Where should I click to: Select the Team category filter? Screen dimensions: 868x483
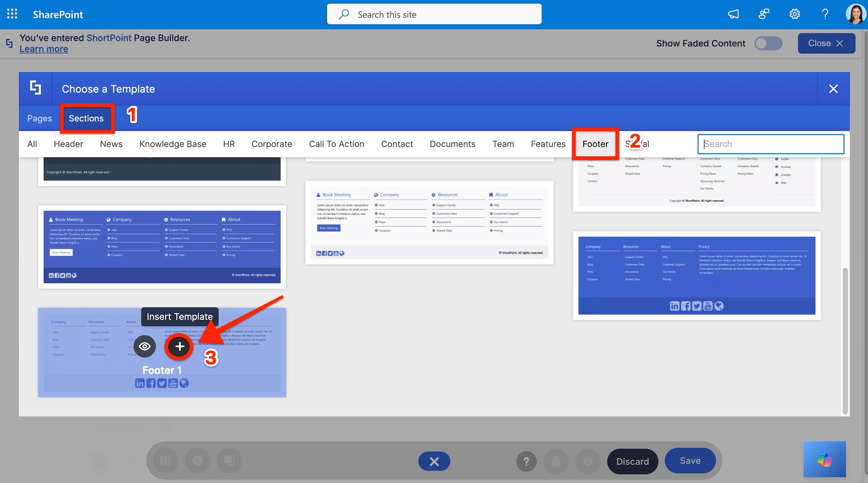coord(503,144)
